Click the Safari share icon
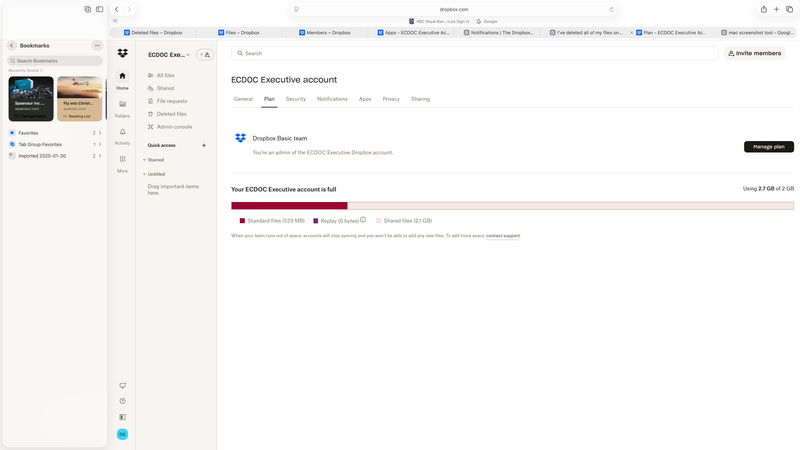This screenshot has height=450, width=800. [x=764, y=9]
